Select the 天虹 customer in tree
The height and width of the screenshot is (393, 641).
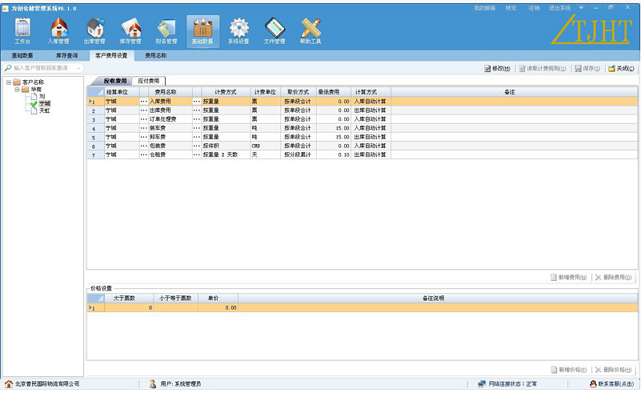click(x=45, y=110)
